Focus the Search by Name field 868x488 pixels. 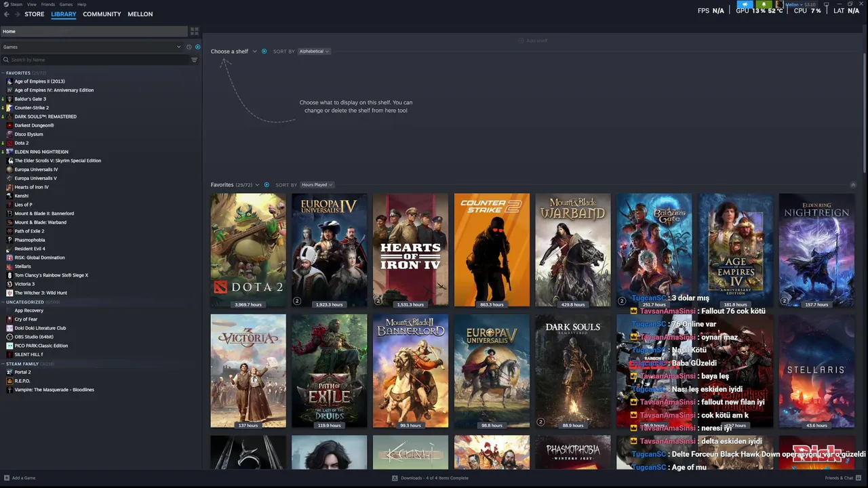tap(95, 60)
